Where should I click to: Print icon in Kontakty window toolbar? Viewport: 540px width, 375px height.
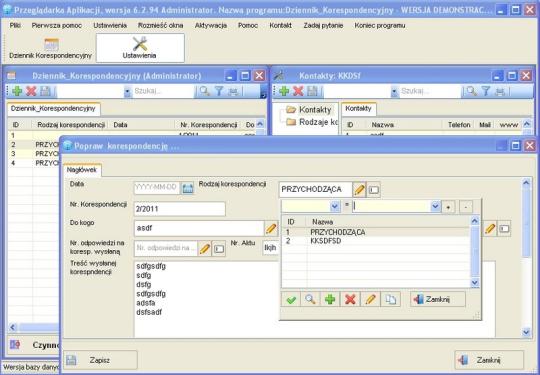(500, 91)
